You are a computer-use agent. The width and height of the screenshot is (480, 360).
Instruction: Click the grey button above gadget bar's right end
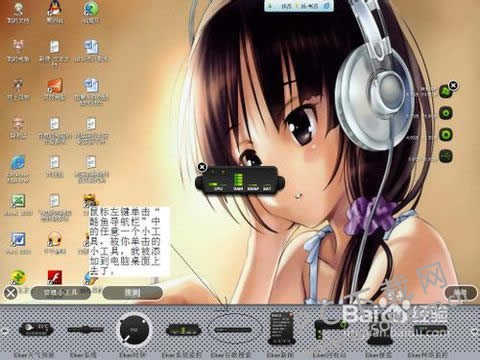tap(461, 292)
